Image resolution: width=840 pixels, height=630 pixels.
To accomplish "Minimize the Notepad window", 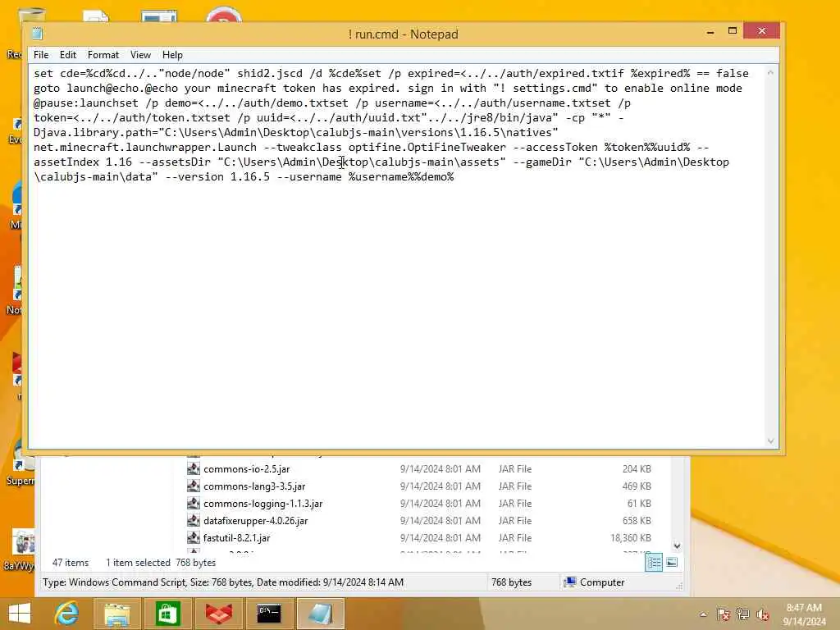I will coord(710,32).
